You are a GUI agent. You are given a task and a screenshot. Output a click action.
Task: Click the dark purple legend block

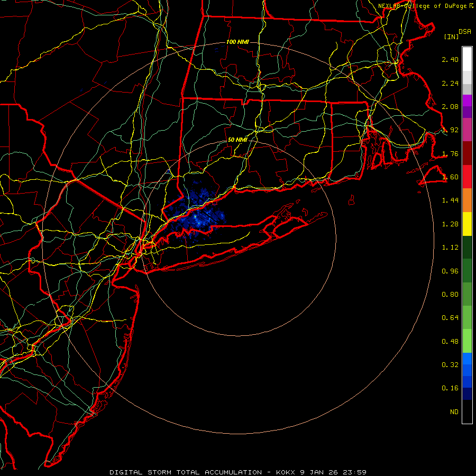[467, 112]
